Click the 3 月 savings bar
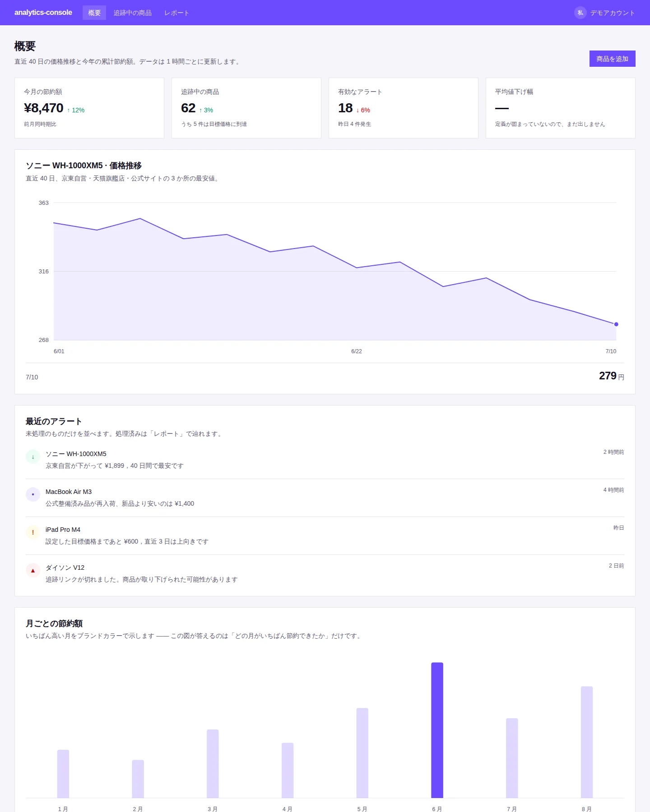 [213, 764]
